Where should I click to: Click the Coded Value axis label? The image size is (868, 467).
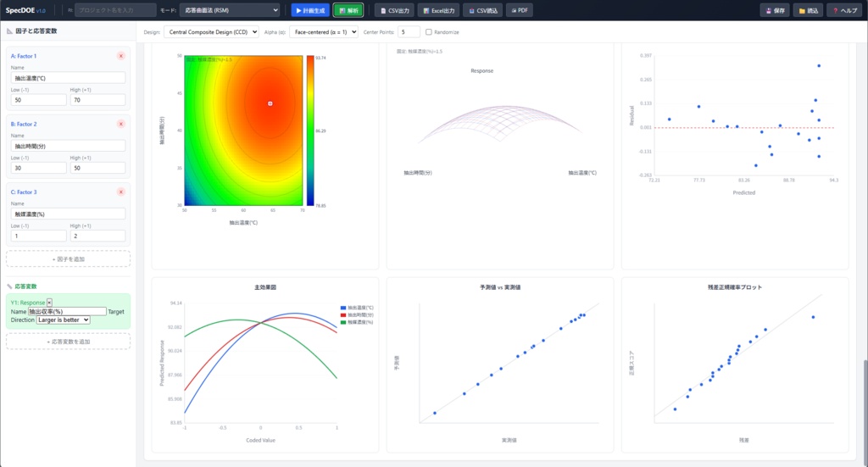click(260, 441)
